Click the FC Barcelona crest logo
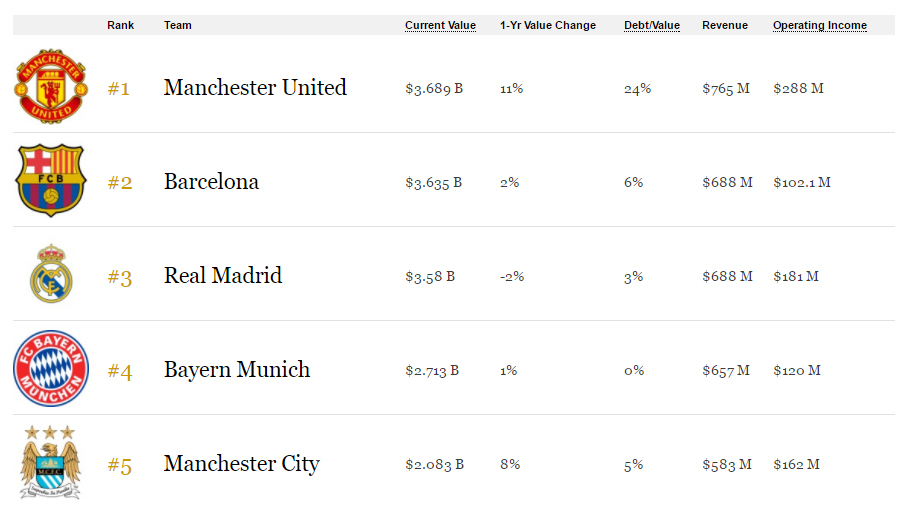 (x=51, y=180)
